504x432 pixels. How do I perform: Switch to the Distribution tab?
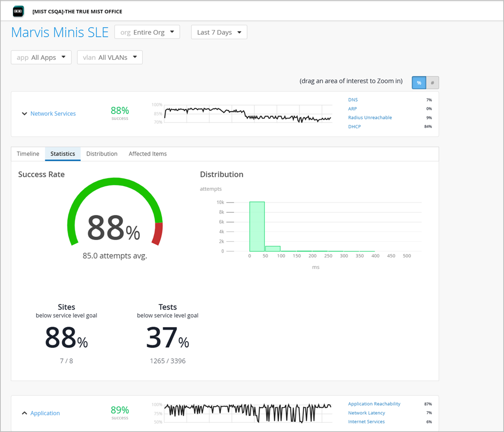coord(102,154)
